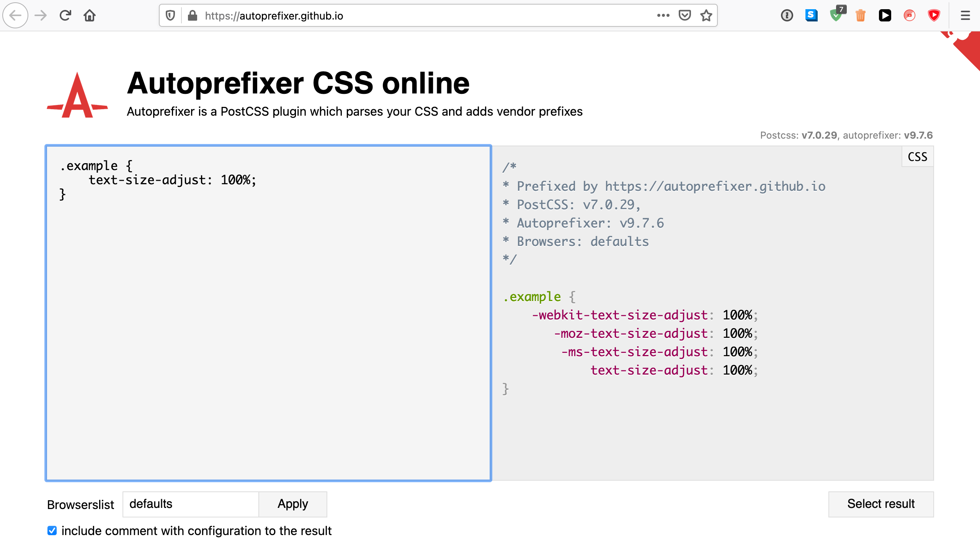This screenshot has width=980, height=550.
Task: Open the 1Password extension icon
Action: (x=787, y=15)
